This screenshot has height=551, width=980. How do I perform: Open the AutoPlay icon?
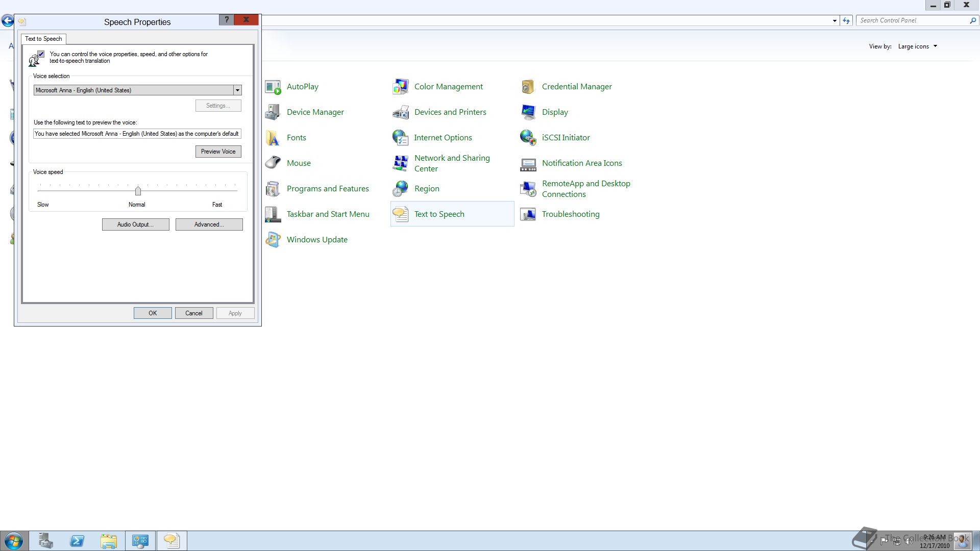coord(273,87)
